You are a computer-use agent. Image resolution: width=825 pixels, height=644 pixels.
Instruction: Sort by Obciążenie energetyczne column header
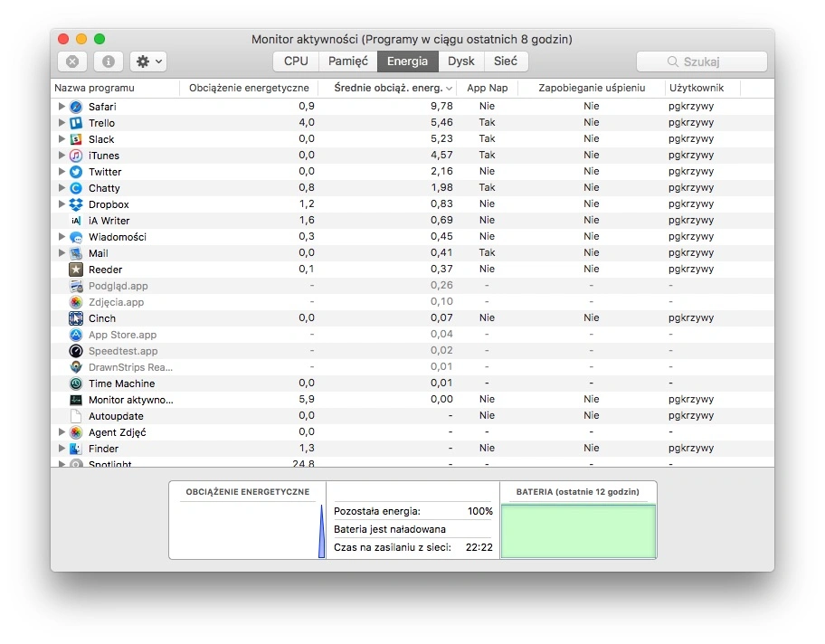tap(249, 88)
